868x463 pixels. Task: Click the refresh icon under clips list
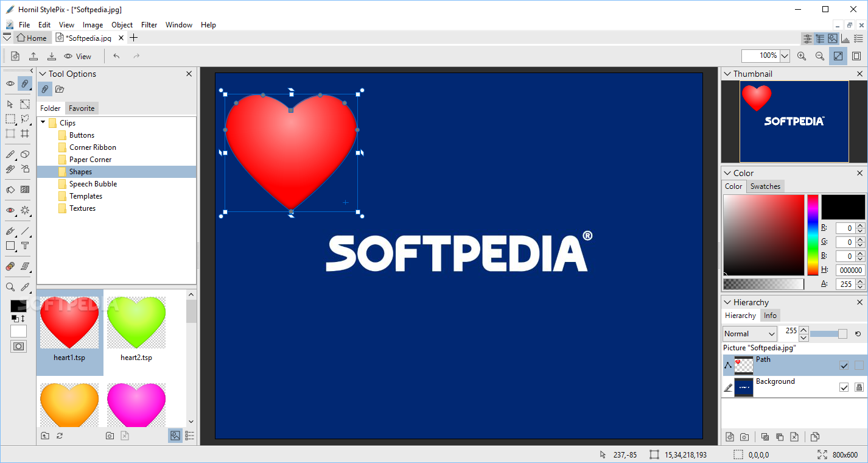[x=60, y=436]
